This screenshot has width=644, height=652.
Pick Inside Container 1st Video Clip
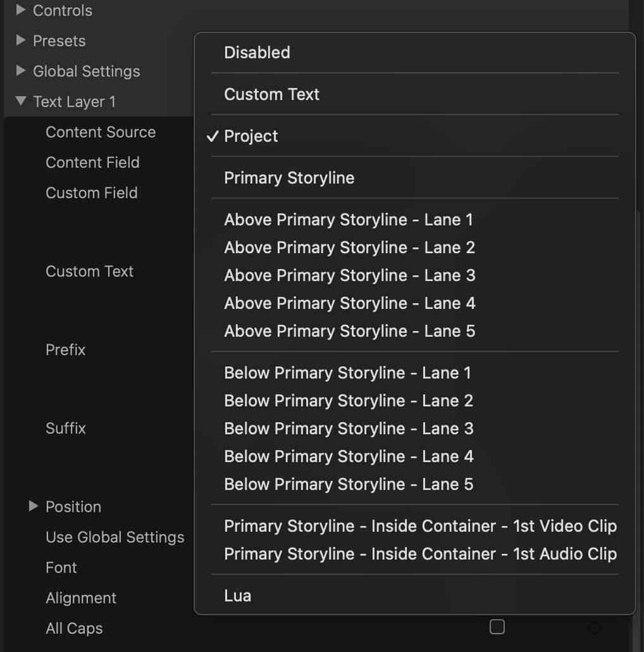[420, 526]
